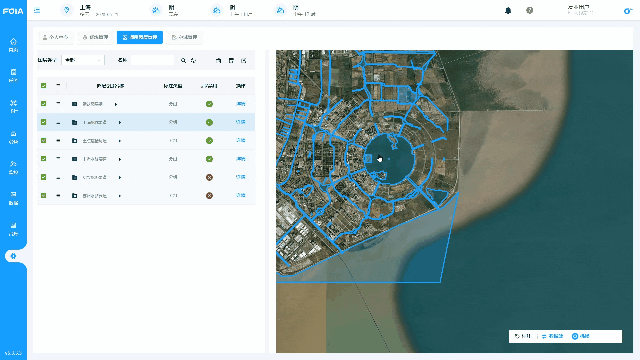Uncheck the checkbox of the highlighted second row
This screenshot has height=360, width=640.
tap(44, 122)
